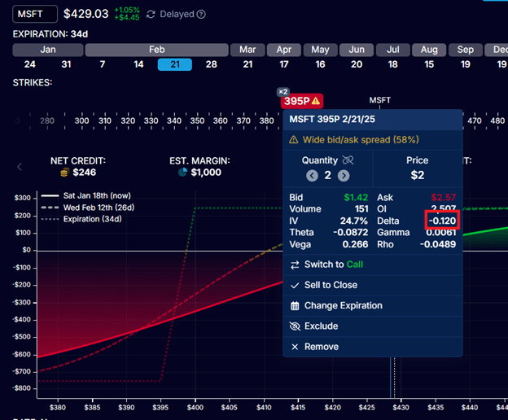
Task: Click the IV value 24.7%
Action: pos(354,221)
